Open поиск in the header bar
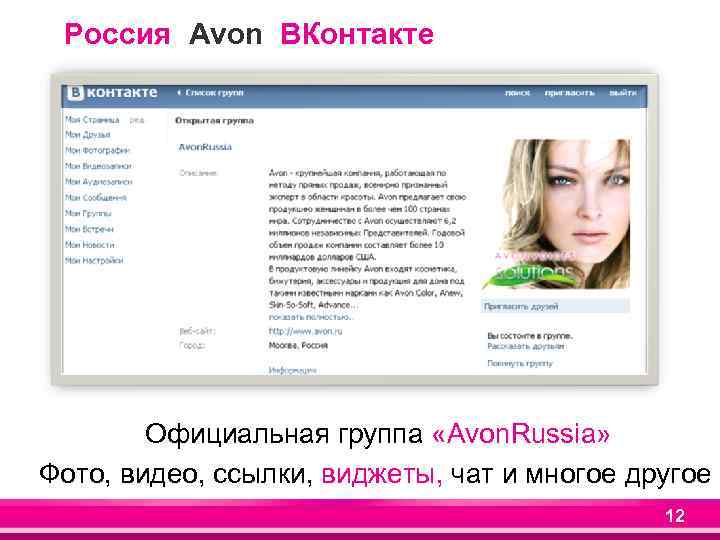The height and width of the screenshot is (540, 720). [x=518, y=93]
